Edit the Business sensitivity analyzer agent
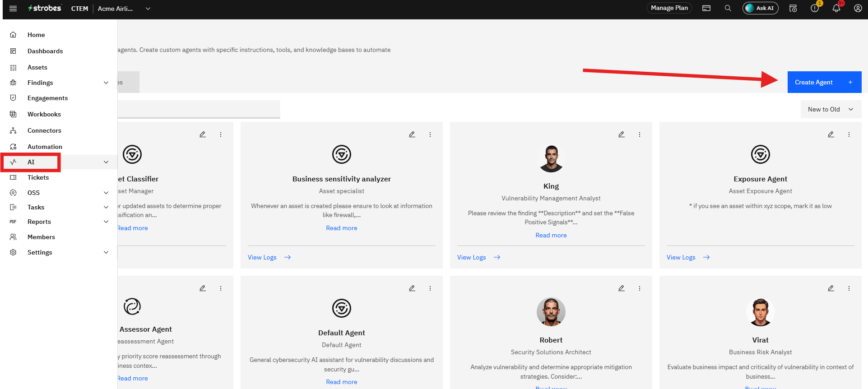The image size is (868, 389). tap(412, 134)
